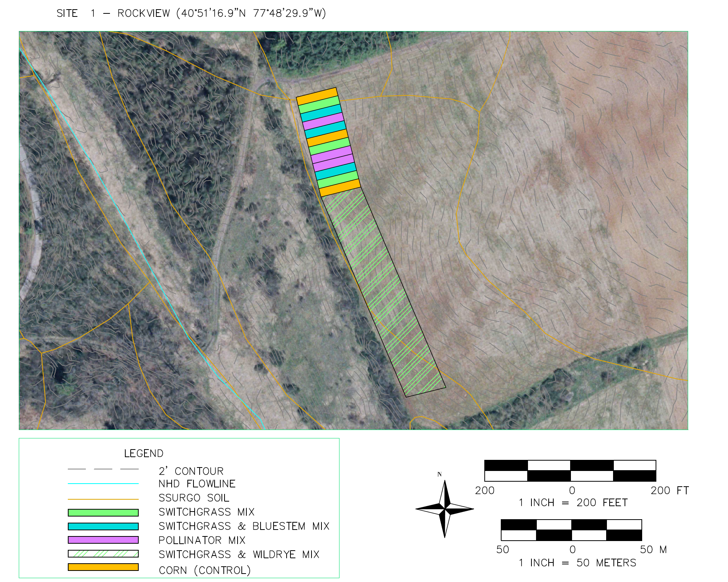Viewport: 728px width, 582px height.
Task: Click the "NHD FLOWLINE" legend label
Action: click(x=197, y=484)
